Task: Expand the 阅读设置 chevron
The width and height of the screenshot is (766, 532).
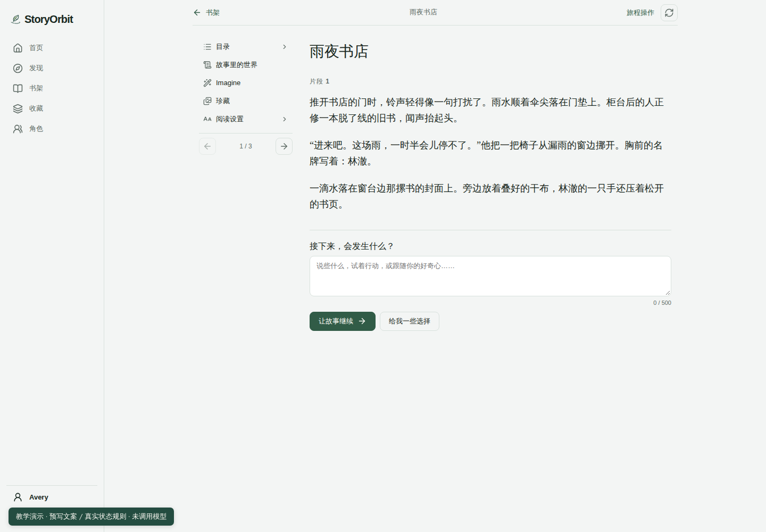Action: pyautogui.click(x=285, y=119)
